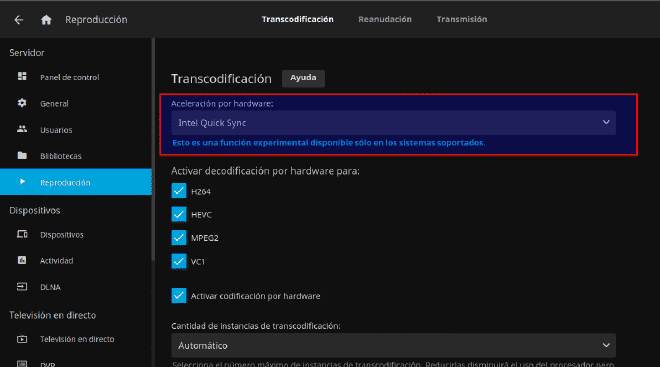Open the Cantidad de instancias Automático dropdown

pyautogui.click(x=393, y=346)
